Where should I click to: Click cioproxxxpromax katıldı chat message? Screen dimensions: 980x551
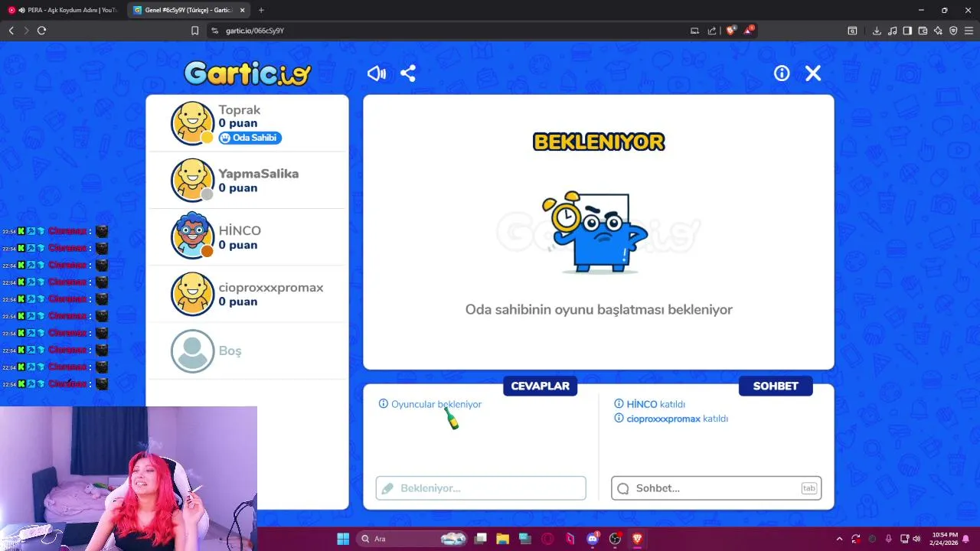point(671,419)
